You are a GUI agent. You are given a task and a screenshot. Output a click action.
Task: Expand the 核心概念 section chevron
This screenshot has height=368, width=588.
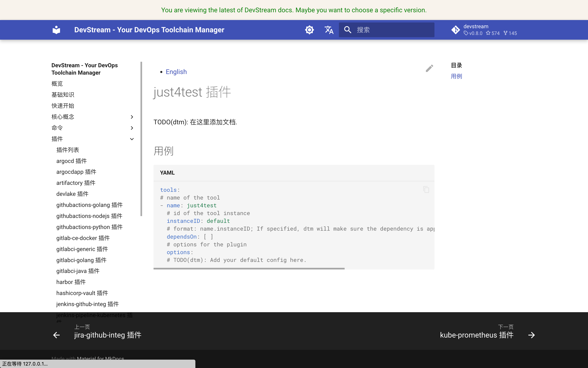click(x=132, y=117)
